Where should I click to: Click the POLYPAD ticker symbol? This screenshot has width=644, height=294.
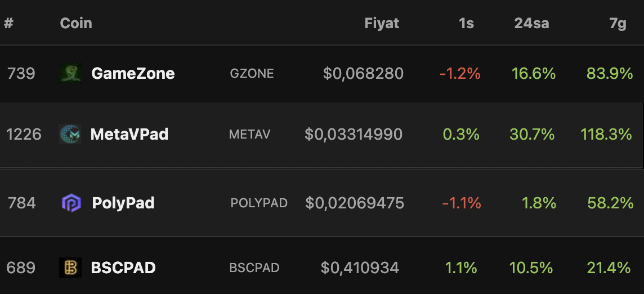click(x=259, y=203)
